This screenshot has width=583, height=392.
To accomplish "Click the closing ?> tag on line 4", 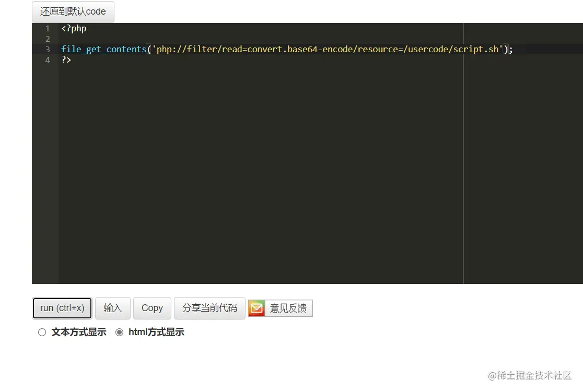I will [65, 60].
